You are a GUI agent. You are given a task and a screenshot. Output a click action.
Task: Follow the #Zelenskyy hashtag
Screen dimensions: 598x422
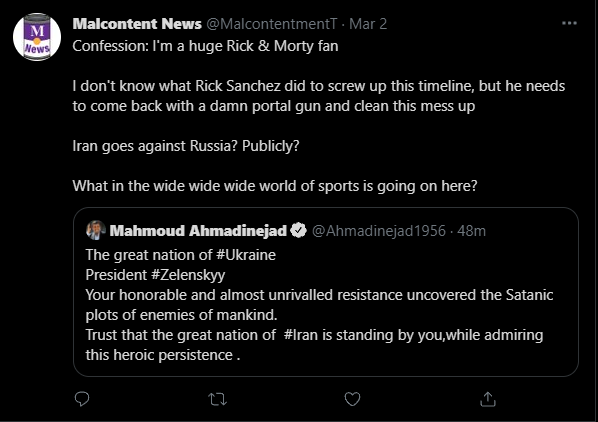188,275
